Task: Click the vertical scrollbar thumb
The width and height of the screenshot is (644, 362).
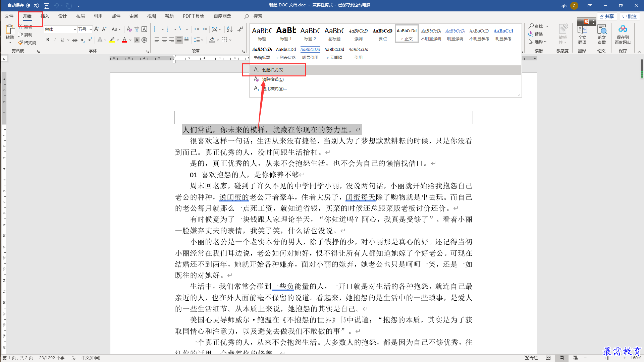Action: click(x=641, y=69)
